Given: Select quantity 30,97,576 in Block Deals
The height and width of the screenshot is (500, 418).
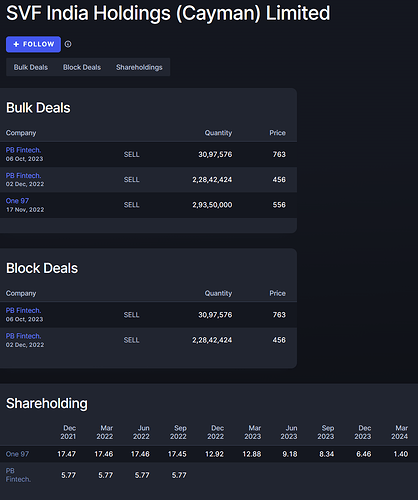Looking at the screenshot, I should (215, 315).
